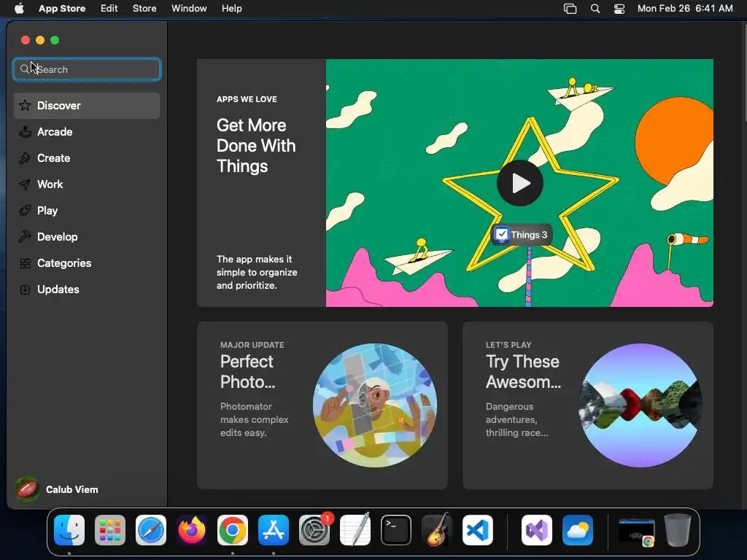Image resolution: width=747 pixels, height=560 pixels.
Task: Click the Calub Viem account avatar
Action: (27, 489)
